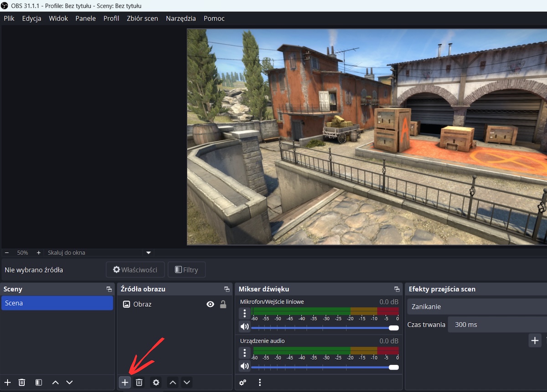Add a new scene in Sceny panel
547x392 pixels.
tap(7, 382)
